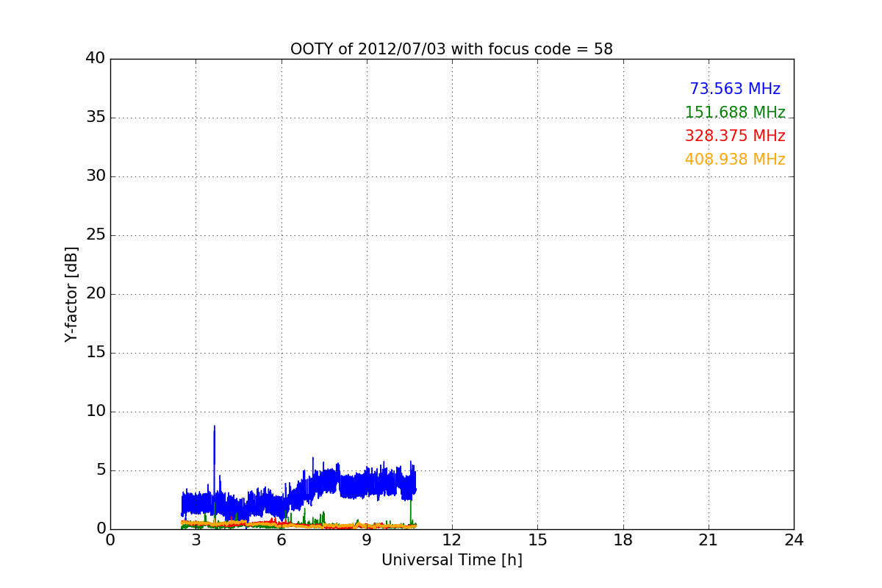Select the green 151.688 MHz legend label
Image resolution: width=882 pixels, height=588 pixels.
click(735, 112)
